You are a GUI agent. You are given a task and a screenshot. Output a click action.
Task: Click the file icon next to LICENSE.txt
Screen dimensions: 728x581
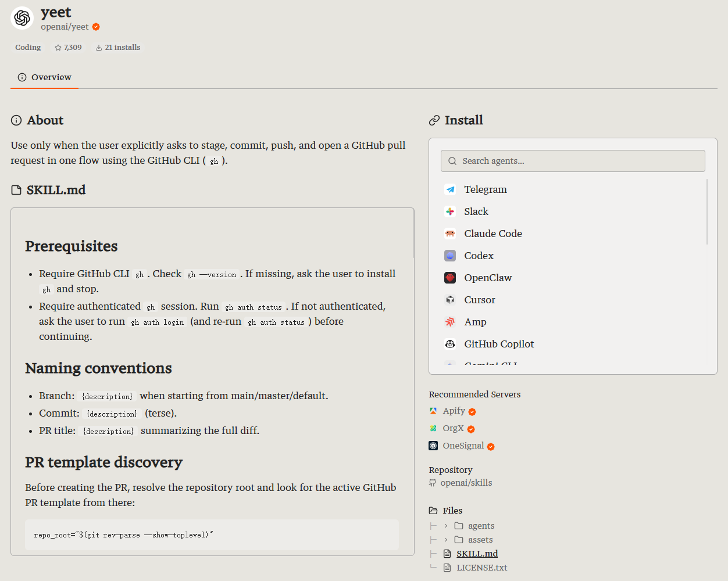click(447, 568)
